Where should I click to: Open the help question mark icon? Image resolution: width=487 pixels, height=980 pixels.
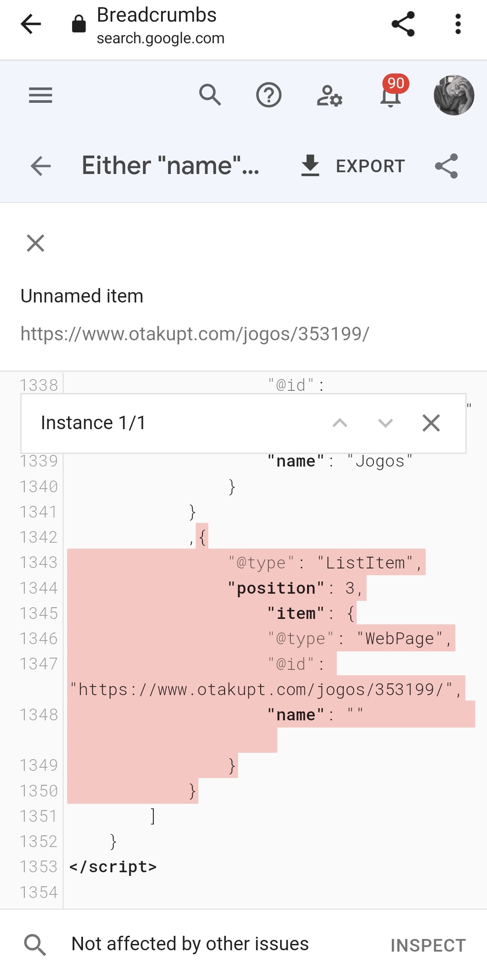coord(269,95)
